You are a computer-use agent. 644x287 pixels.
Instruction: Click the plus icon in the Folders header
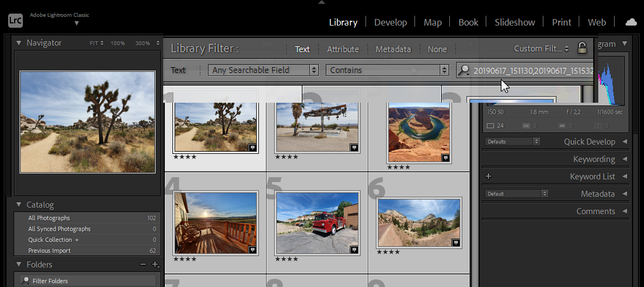tap(155, 265)
